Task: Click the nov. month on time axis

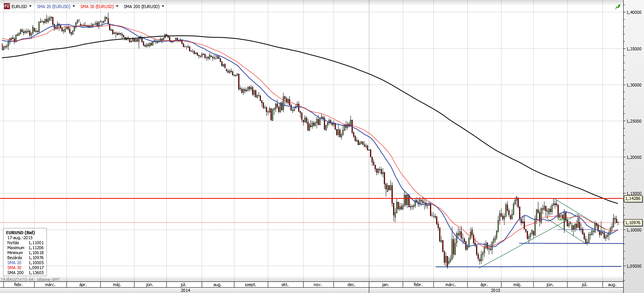Action: pyautogui.click(x=318, y=285)
